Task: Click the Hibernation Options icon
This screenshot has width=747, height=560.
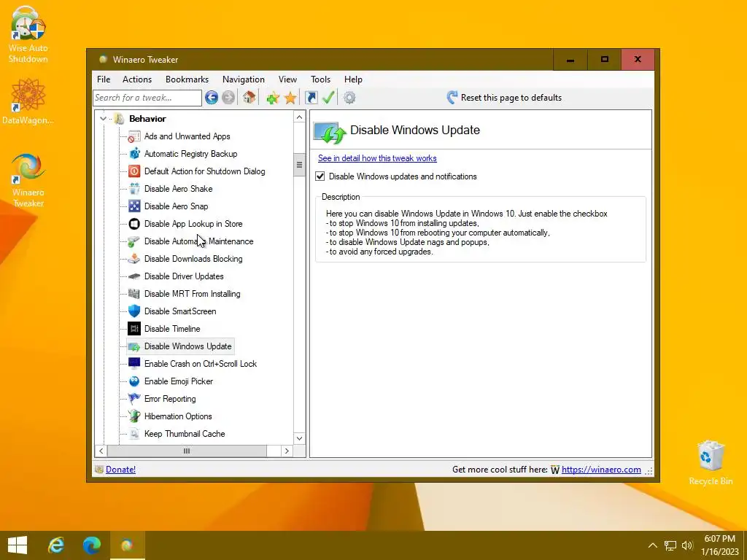Action: tap(134, 416)
